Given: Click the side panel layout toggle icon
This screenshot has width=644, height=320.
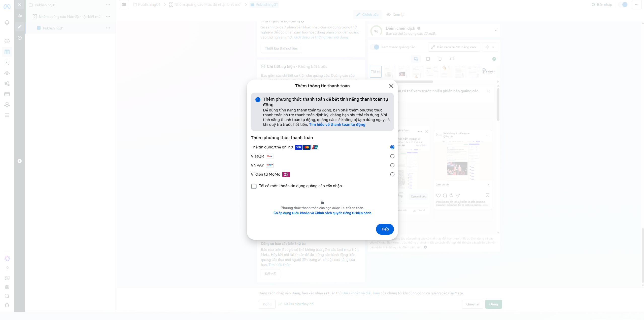Looking at the screenshot, I should (x=124, y=5).
